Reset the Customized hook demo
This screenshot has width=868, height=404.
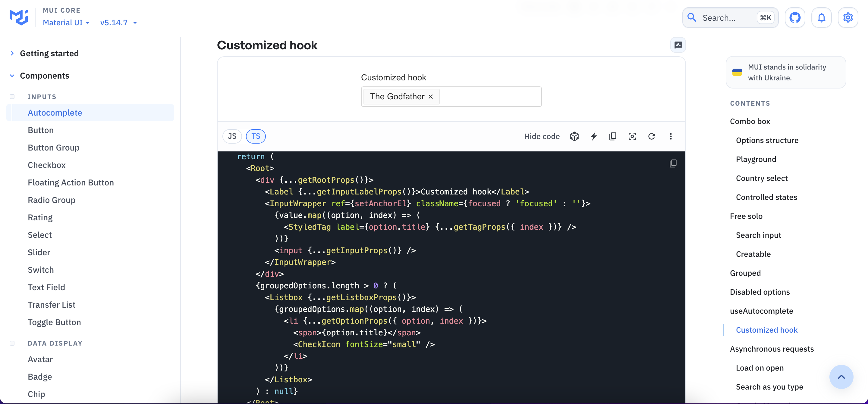tap(652, 136)
